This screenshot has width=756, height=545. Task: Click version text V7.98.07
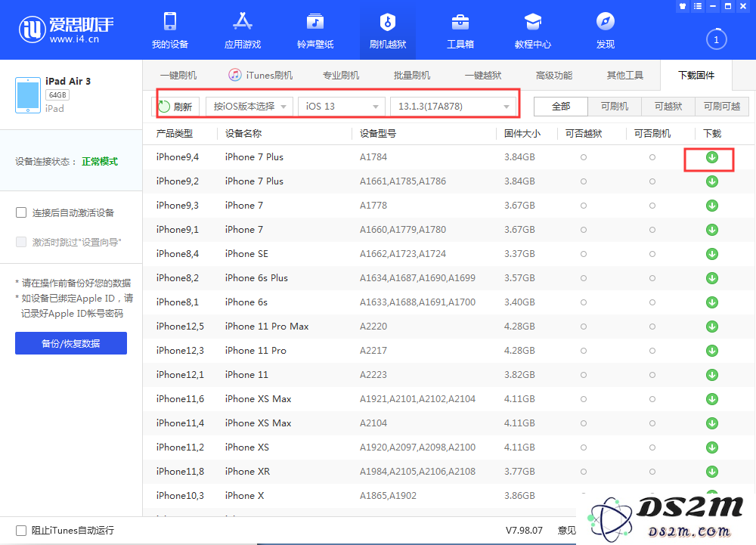524,531
